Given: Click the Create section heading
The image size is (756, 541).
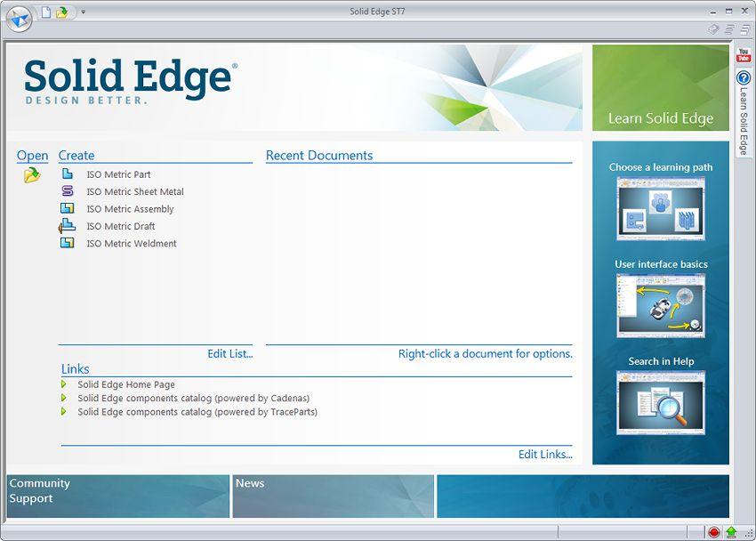Looking at the screenshot, I should pos(76,156).
